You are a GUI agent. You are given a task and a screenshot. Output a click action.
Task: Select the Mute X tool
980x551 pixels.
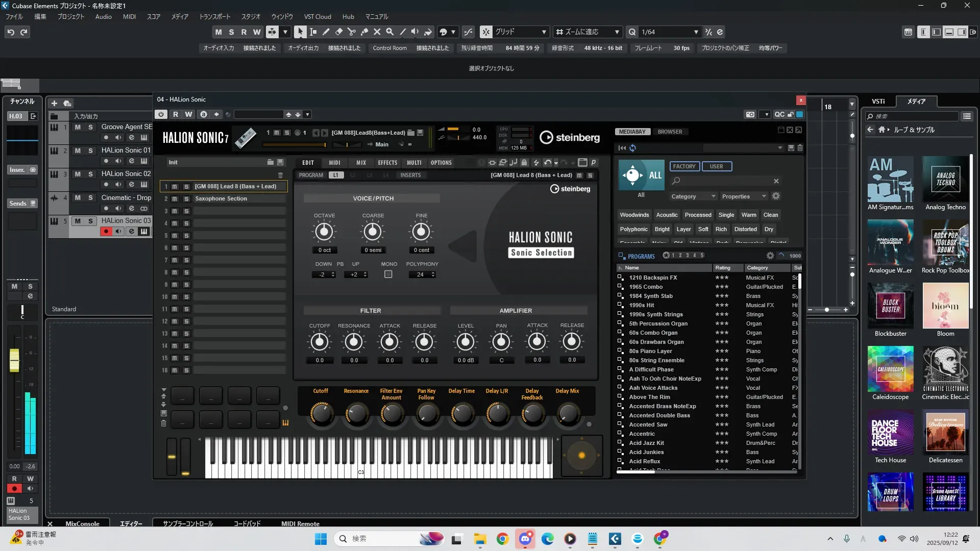coord(377,32)
